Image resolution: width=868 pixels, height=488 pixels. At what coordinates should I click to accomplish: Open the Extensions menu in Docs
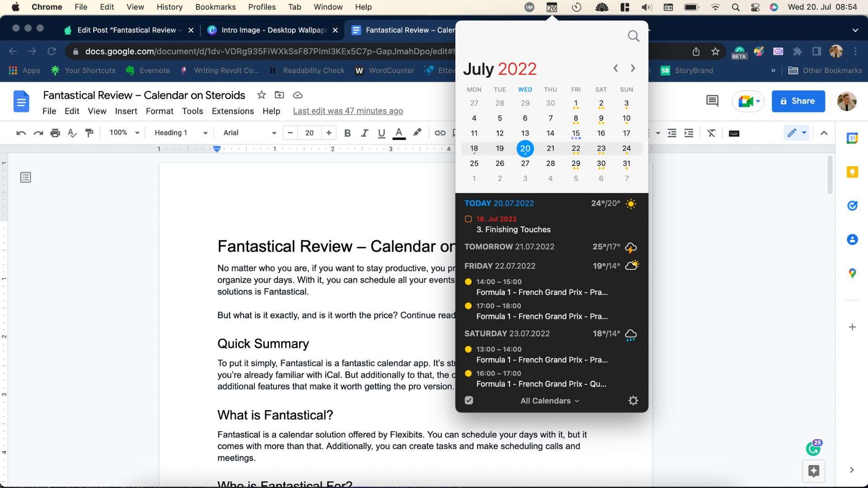233,111
